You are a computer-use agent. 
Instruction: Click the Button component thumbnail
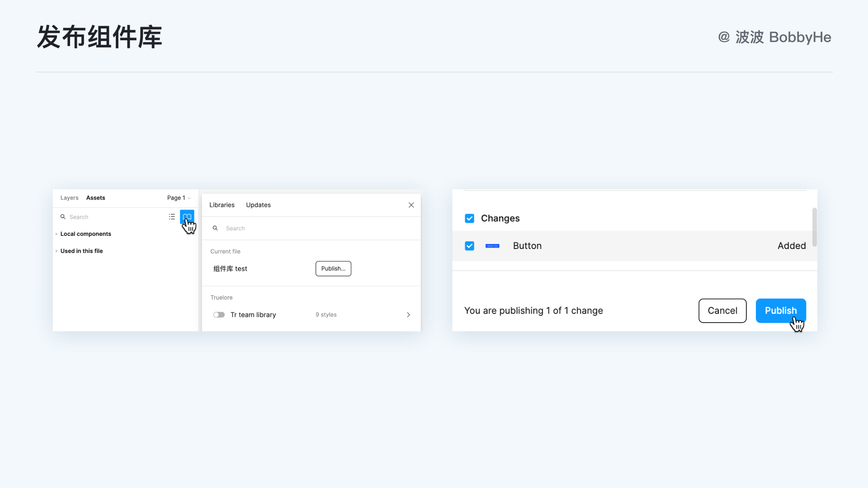(492, 246)
